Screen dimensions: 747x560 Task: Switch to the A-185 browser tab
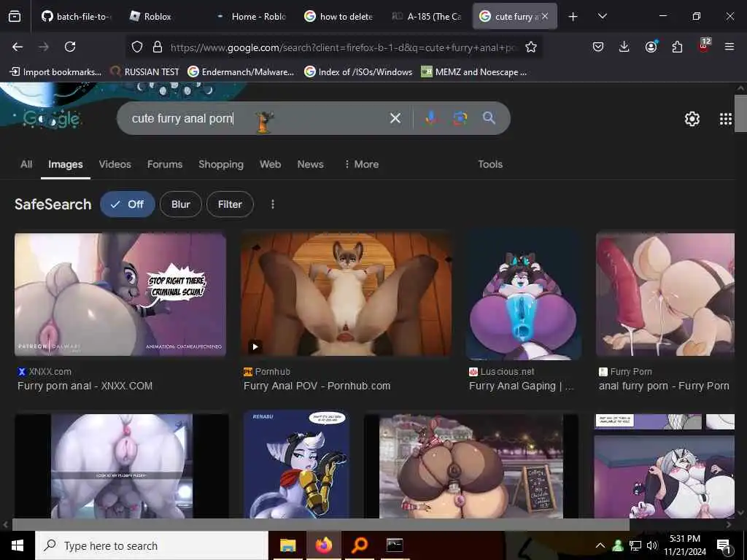tap(426, 17)
